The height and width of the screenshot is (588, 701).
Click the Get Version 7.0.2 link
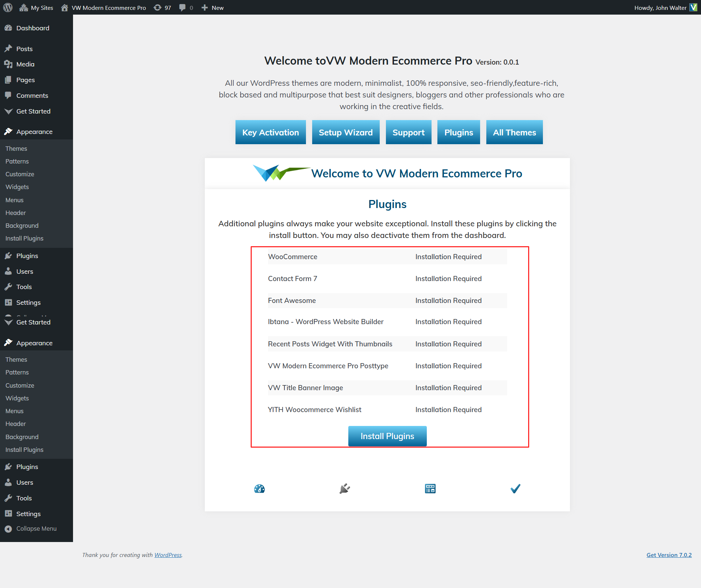coord(669,555)
